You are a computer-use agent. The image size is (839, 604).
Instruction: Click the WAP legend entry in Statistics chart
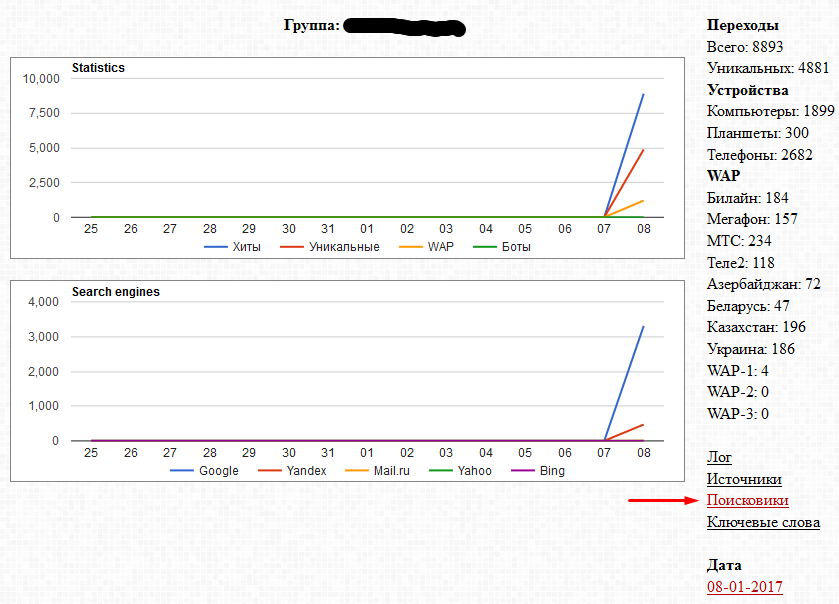point(426,247)
